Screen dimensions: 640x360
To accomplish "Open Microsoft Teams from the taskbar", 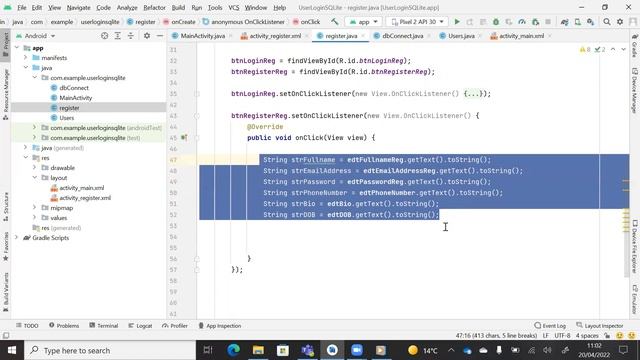I will pyautogui.click(x=307, y=350).
